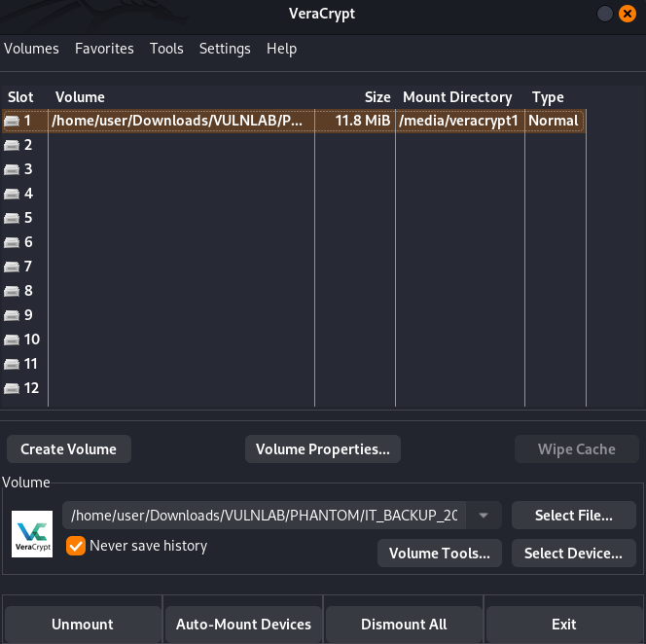Sort by the Volume column header
The height and width of the screenshot is (644, 646).
click(80, 97)
